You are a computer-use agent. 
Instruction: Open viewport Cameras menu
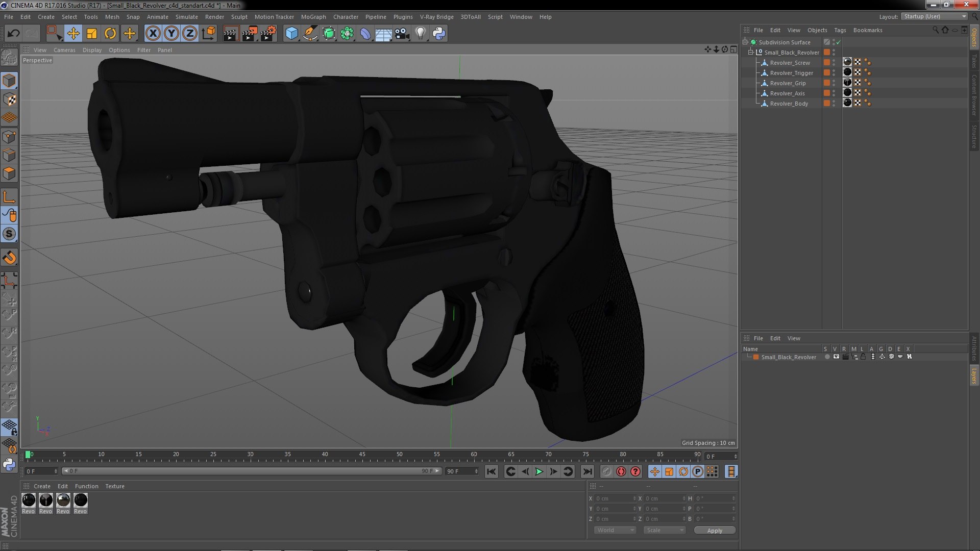tap(64, 50)
